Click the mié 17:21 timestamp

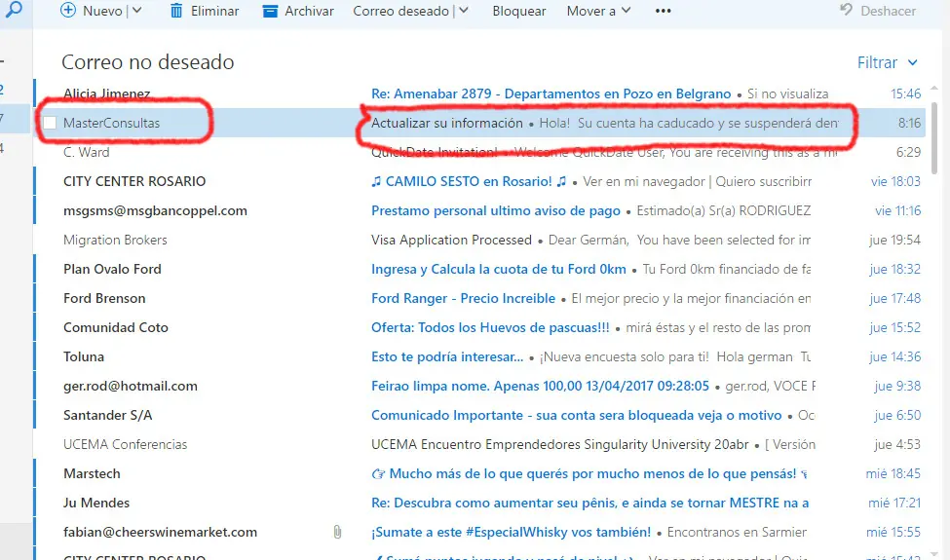(893, 503)
